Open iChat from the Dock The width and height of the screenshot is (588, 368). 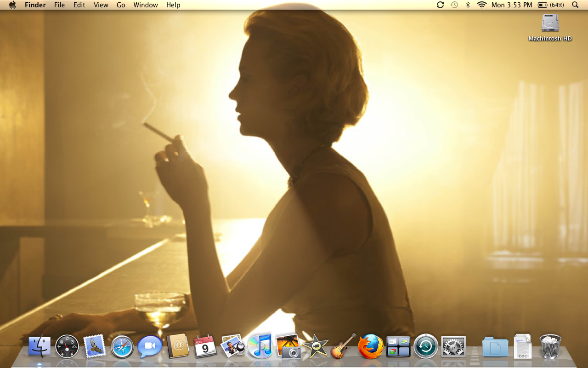click(150, 346)
